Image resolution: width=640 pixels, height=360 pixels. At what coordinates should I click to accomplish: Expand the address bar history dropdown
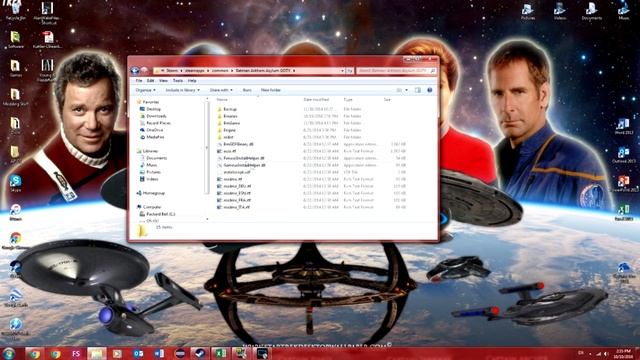pos(342,71)
